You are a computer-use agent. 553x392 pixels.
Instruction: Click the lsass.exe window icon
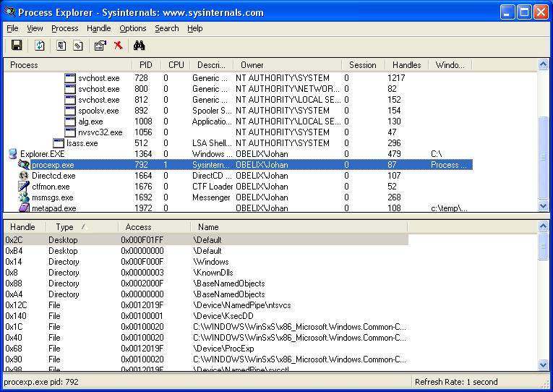coord(59,143)
